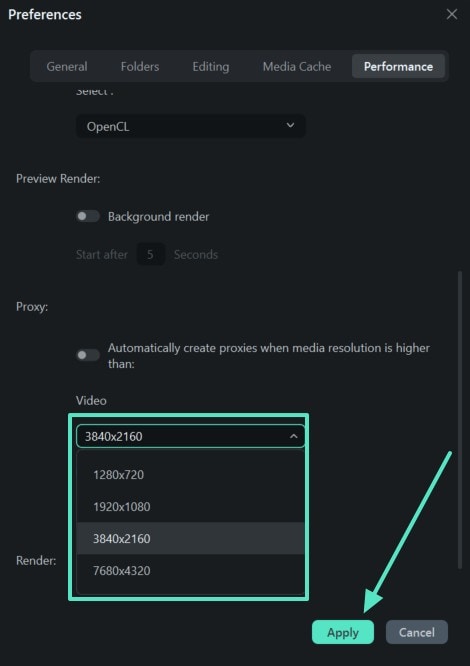
Task: Click the chevron arrow on OpenCL dropdown
Action: pos(290,125)
